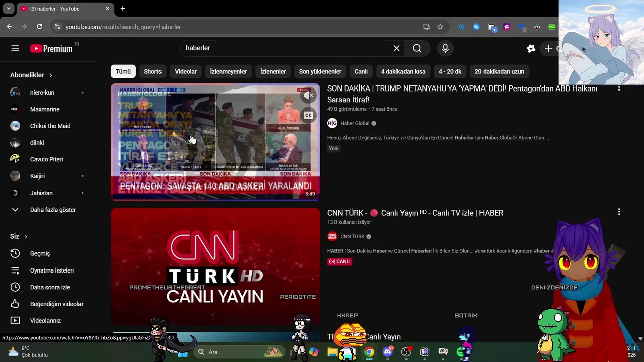Screen dimensions: 644x362
Task: Open CNN TÜRK Canlı Yayın title
Action: pos(415,213)
